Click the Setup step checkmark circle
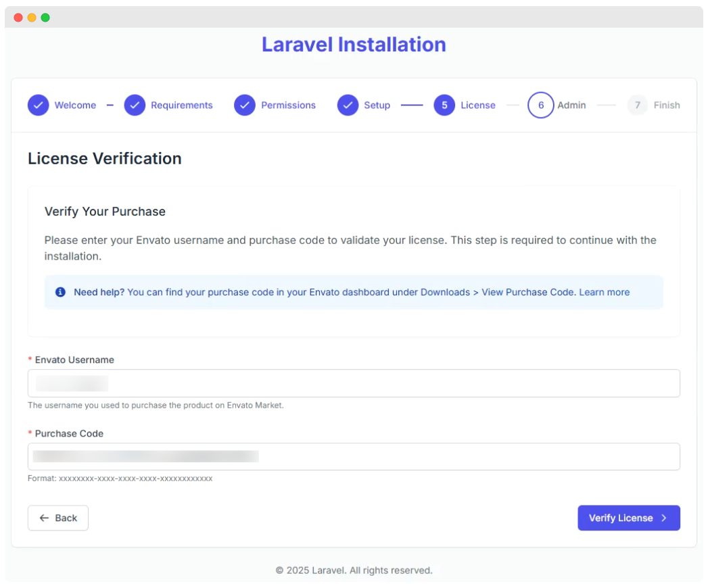The height and width of the screenshot is (588, 708). pyautogui.click(x=348, y=105)
